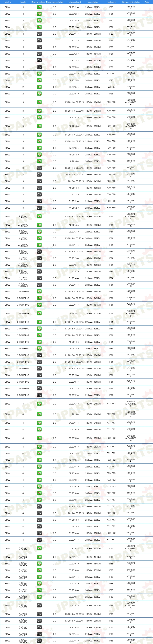Click the Pojemność silnika column header
This screenshot has width=153, height=644.
(x=55, y=2)
